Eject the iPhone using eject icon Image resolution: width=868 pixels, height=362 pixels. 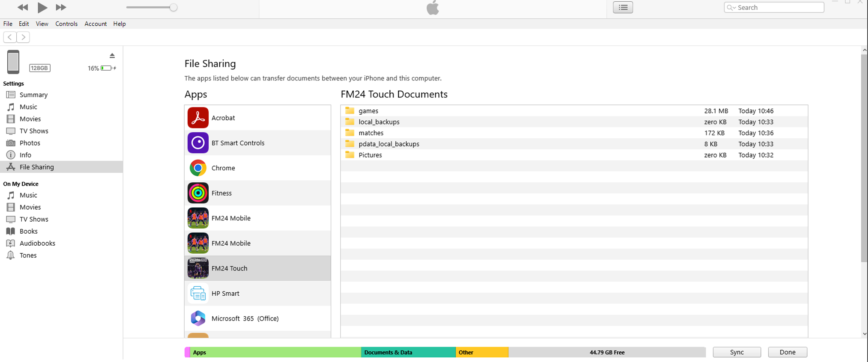click(x=112, y=56)
